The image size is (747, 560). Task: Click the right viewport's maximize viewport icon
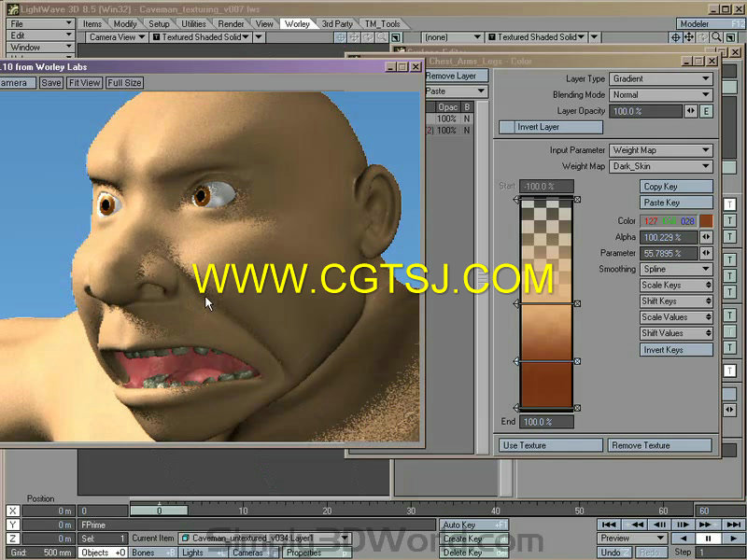pos(730,37)
